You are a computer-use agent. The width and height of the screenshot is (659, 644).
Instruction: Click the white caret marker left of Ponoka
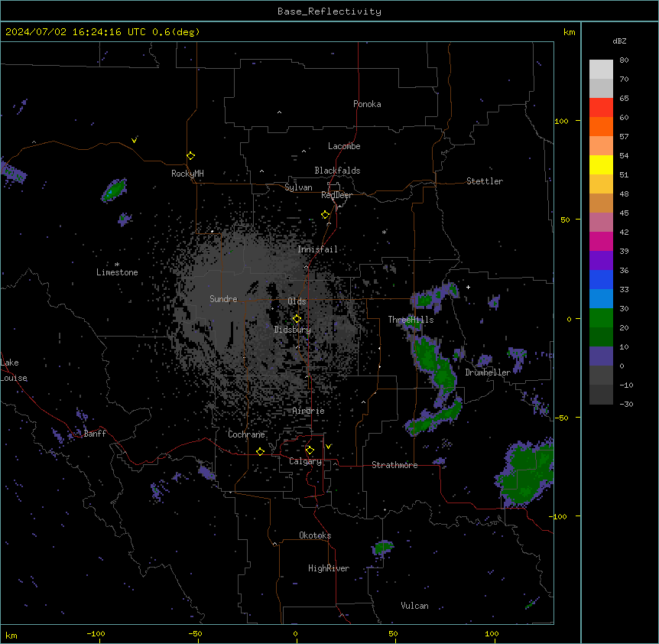point(279,112)
